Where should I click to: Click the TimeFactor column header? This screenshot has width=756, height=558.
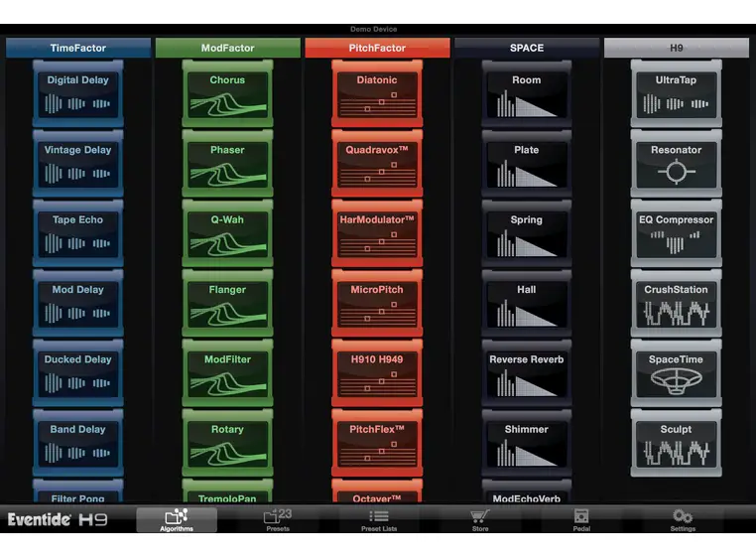click(78, 48)
